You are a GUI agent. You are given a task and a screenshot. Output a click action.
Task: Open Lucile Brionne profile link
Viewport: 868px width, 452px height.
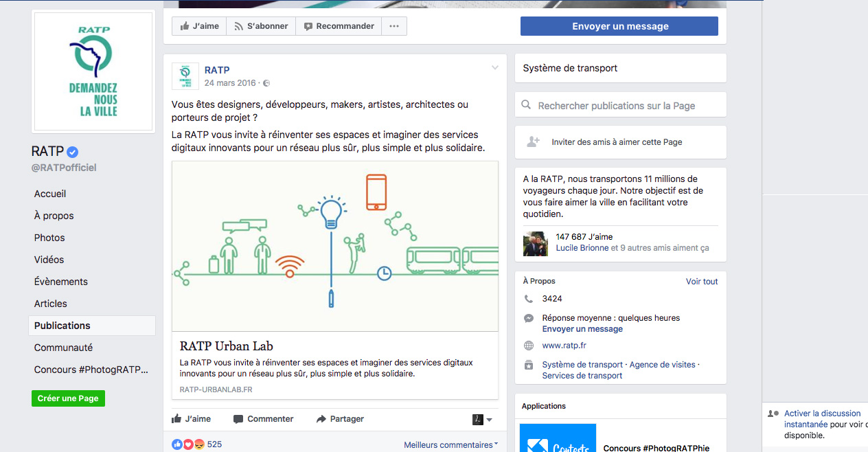click(582, 248)
